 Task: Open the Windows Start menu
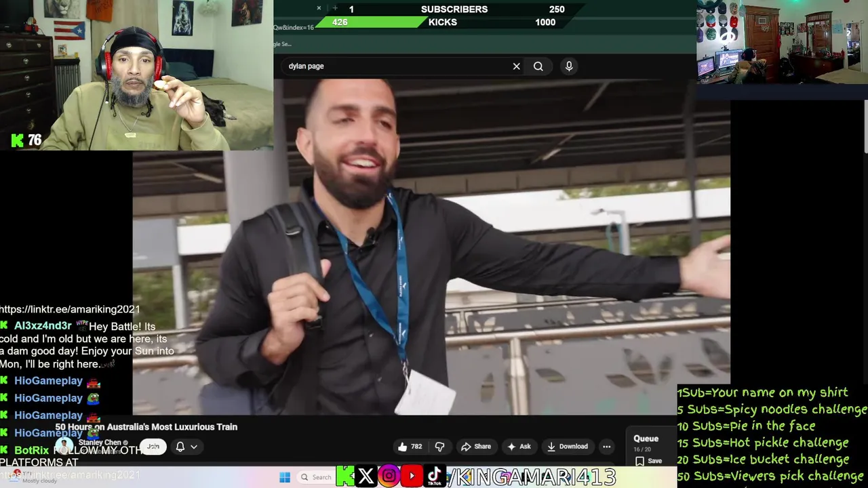point(285,477)
